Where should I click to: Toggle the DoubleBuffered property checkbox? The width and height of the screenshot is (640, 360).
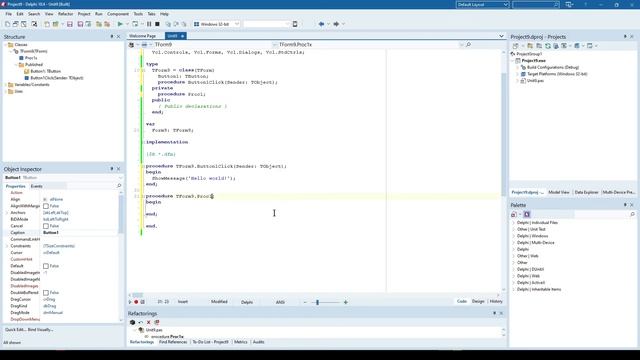(x=46, y=293)
